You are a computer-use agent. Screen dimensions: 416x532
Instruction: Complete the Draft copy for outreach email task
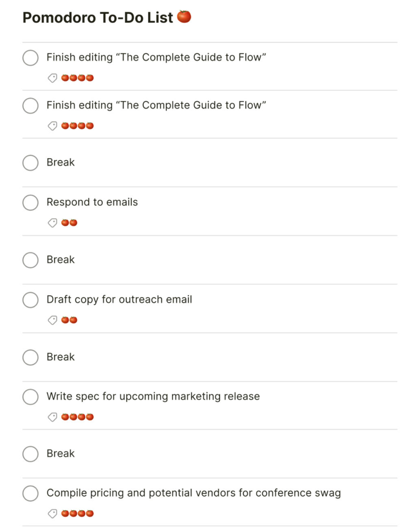[30, 300]
